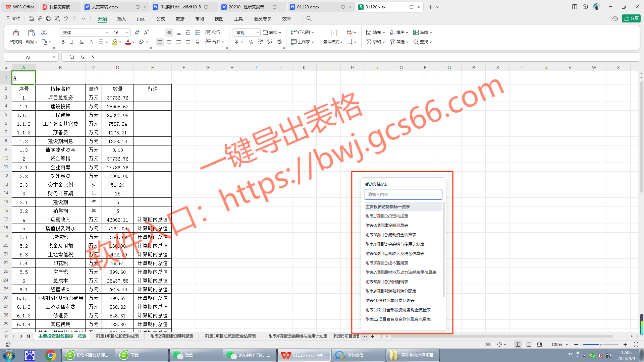Screen dimensions: 644x362
Task: Toggle italic formatting
Action: 72,42
